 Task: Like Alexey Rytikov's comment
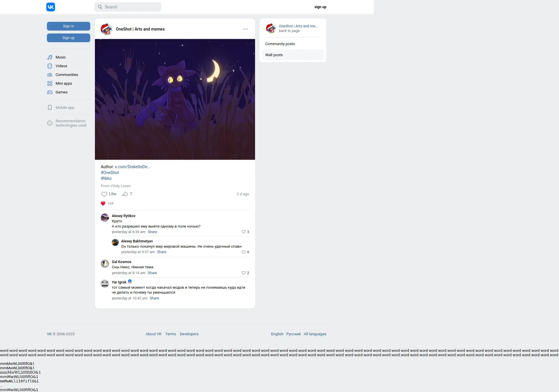click(244, 232)
